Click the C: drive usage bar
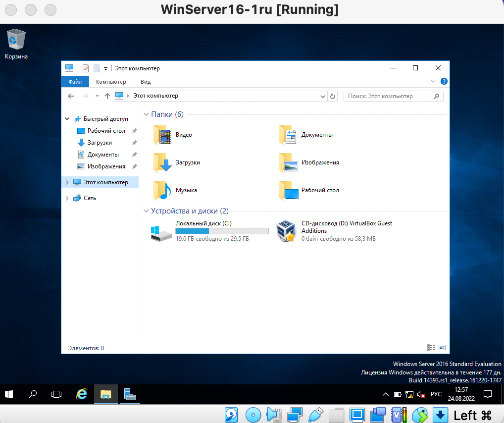This screenshot has width=504, height=423. pos(222,231)
